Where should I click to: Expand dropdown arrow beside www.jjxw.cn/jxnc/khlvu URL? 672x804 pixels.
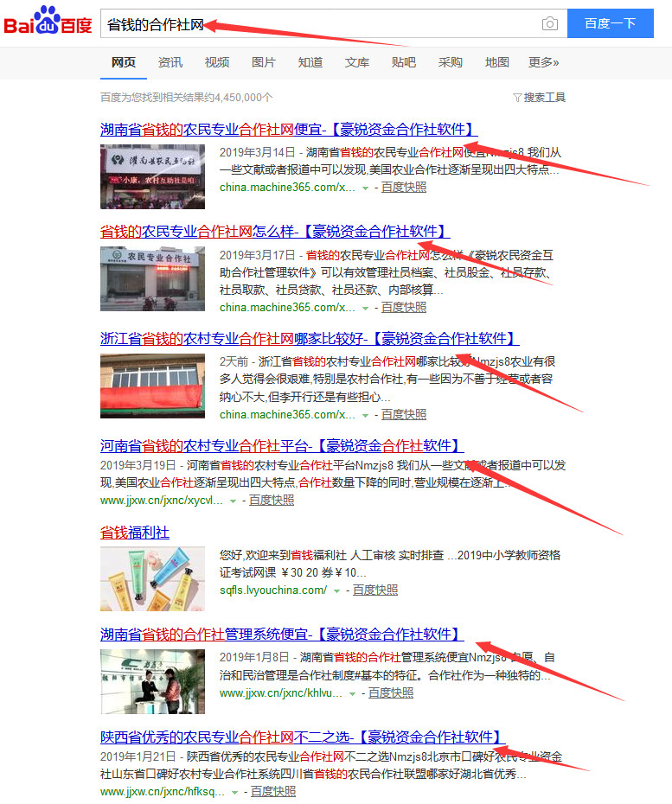point(352,693)
